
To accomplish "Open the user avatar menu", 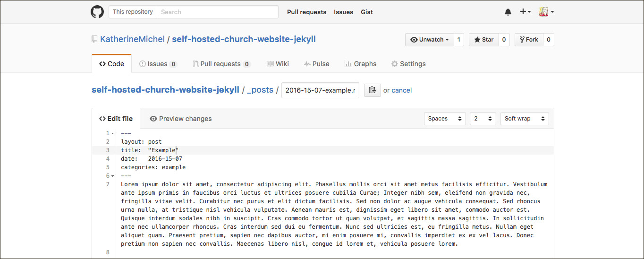I will click(546, 12).
